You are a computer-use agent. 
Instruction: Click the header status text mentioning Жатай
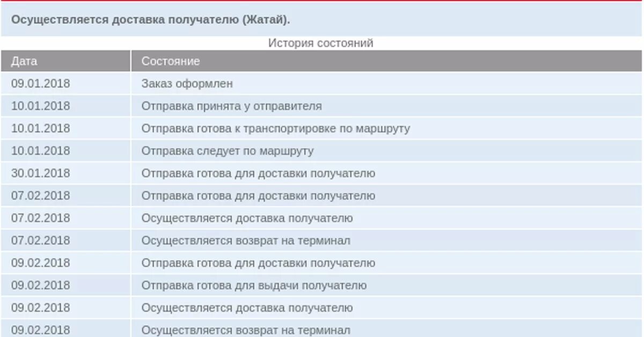point(151,19)
